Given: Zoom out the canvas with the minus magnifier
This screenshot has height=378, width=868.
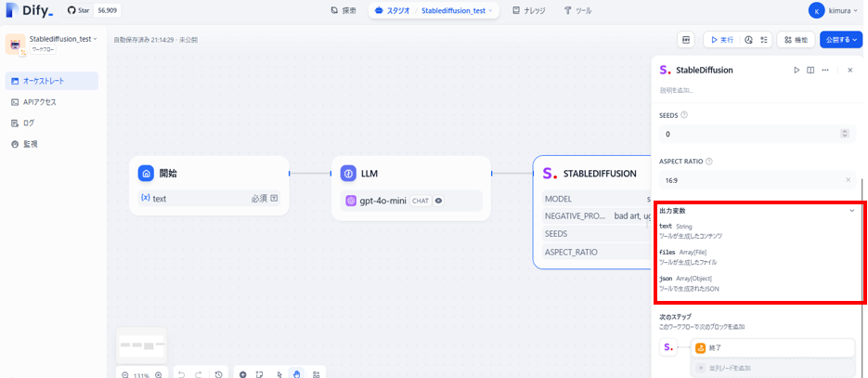Looking at the screenshot, I should [x=125, y=375].
